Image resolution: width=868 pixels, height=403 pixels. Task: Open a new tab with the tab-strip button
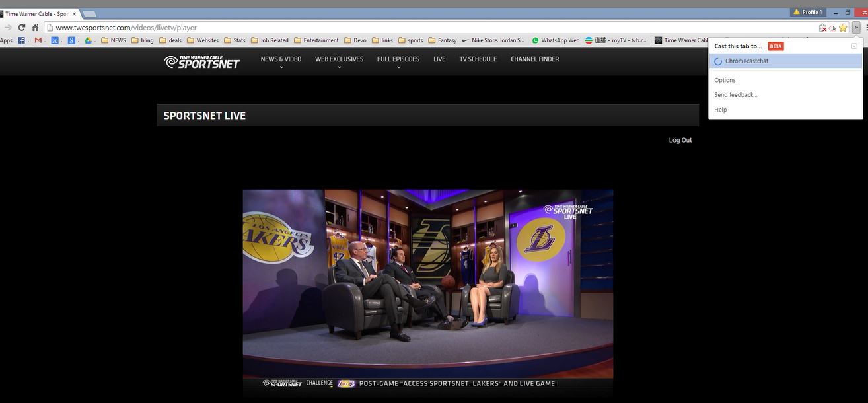pyautogui.click(x=89, y=14)
